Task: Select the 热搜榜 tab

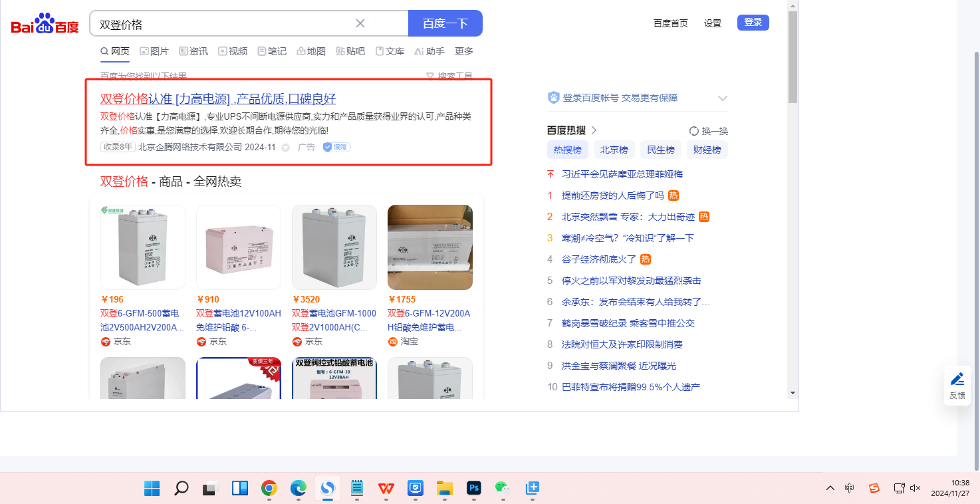Action: (x=568, y=150)
